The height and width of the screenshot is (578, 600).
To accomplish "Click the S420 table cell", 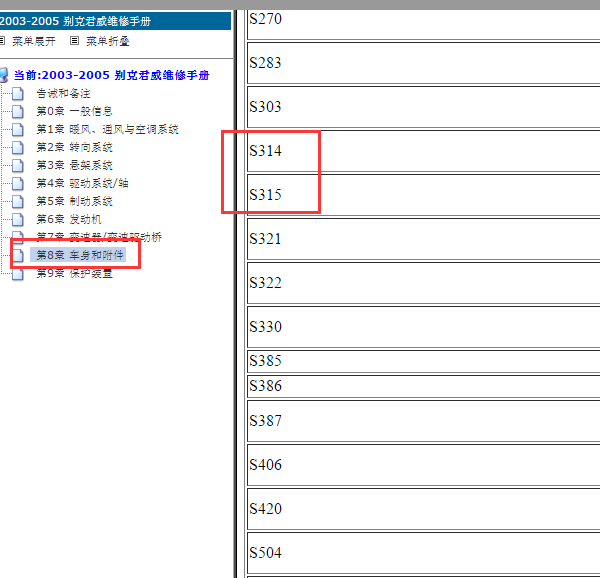I will [x=423, y=509].
